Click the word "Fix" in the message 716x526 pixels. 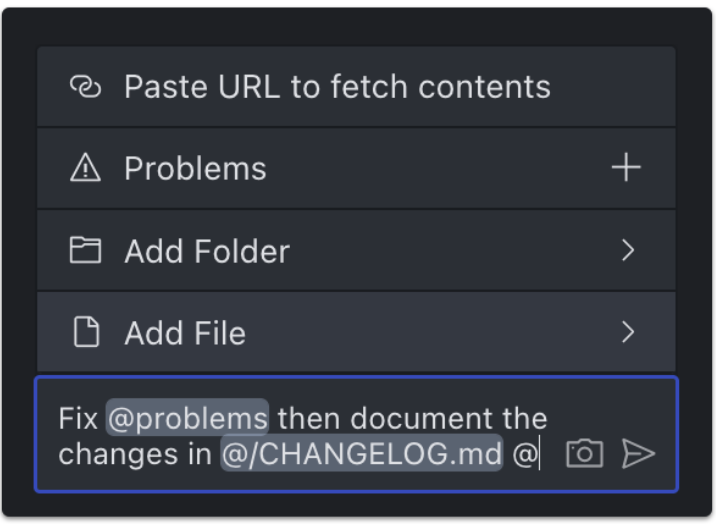click(x=78, y=417)
